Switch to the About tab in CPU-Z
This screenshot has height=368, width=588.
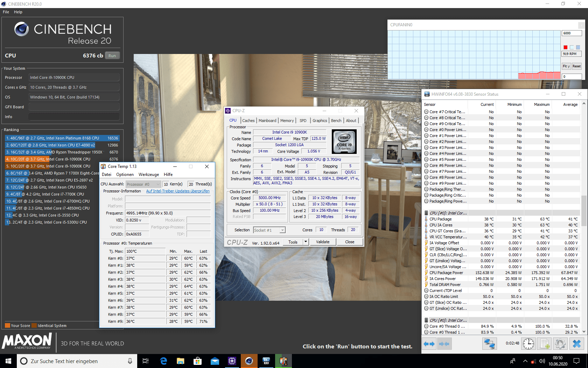point(351,121)
